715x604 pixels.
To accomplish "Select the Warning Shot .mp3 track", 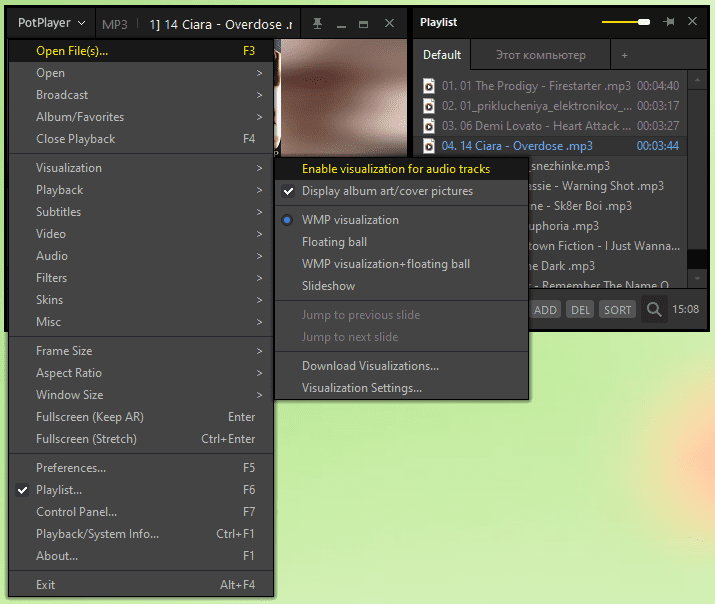I will pyautogui.click(x=608, y=186).
